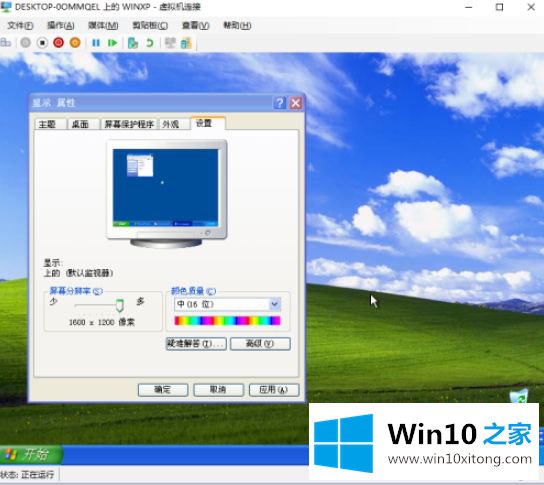
Task: Minimize the 虚拟机连接 window
Action: tap(468, 7)
